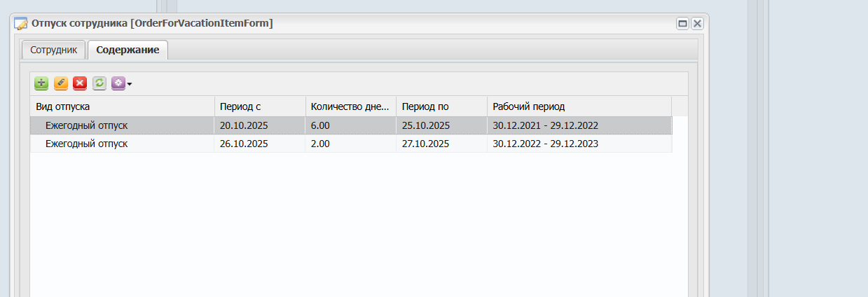Screen dimensions: 868x297
Task: Select the Содержание tab
Action: pyautogui.click(x=128, y=50)
